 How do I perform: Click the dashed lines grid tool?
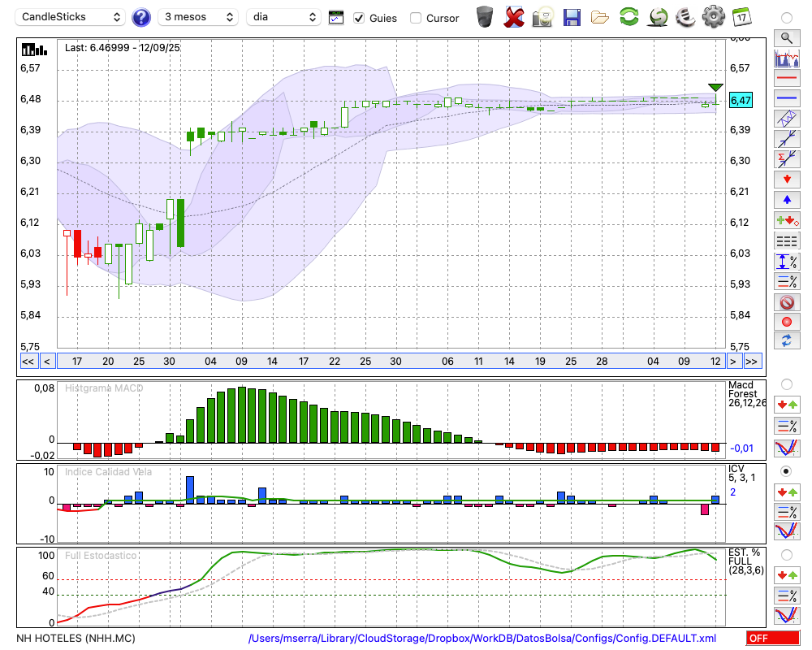coord(787,241)
